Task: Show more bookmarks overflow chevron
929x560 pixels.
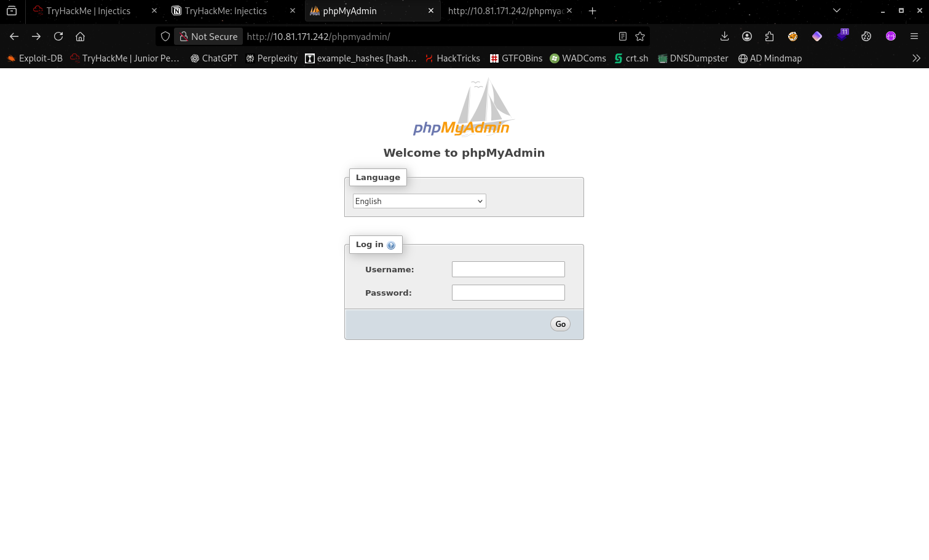Action: 916,58
